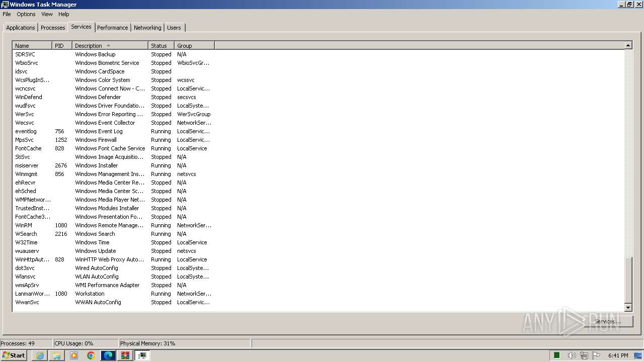Open the Options menu
644x362 pixels.
(26, 14)
